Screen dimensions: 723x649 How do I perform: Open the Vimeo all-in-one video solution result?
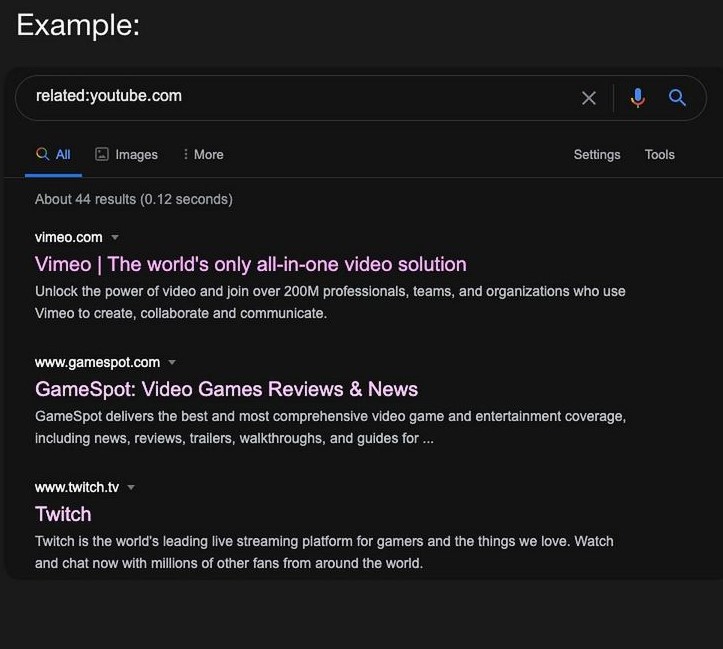tap(251, 265)
